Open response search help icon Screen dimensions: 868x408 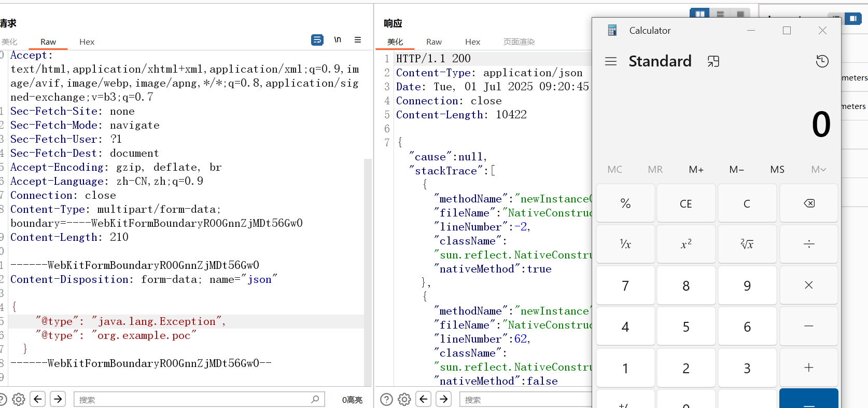386,399
